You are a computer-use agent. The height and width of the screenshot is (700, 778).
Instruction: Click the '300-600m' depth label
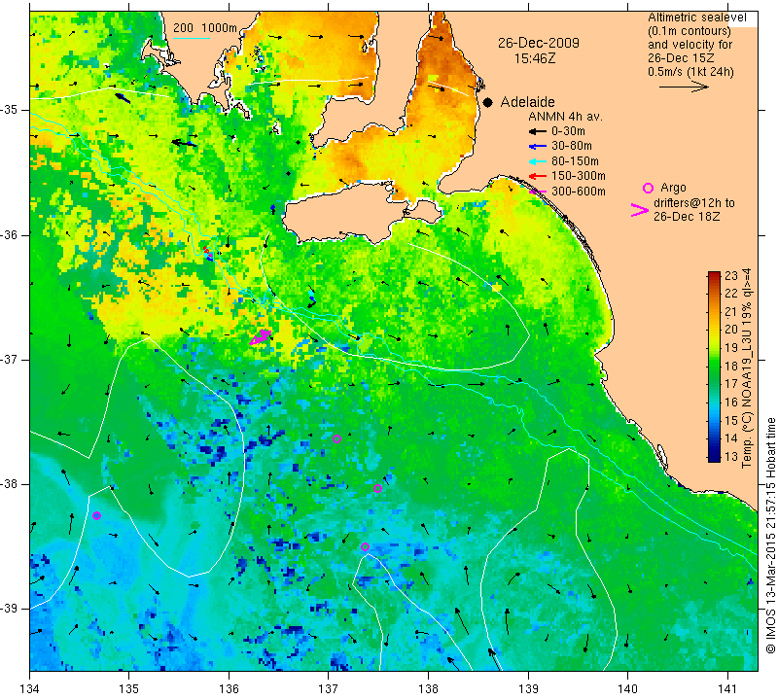[x=579, y=192]
